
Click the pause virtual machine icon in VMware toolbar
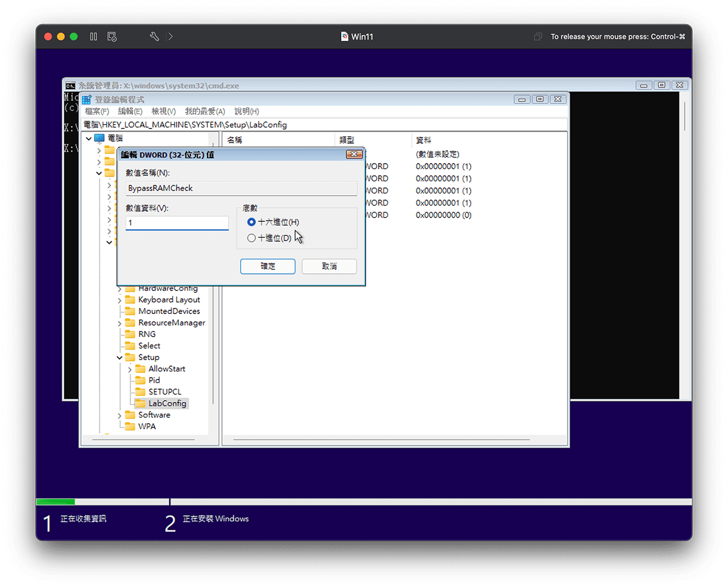tap(93, 36)
